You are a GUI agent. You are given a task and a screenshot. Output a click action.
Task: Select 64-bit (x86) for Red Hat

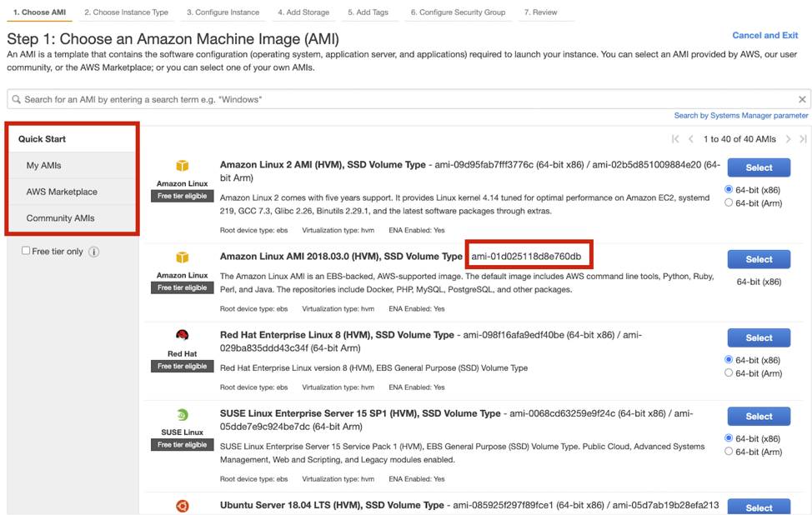tap(729, 360)
